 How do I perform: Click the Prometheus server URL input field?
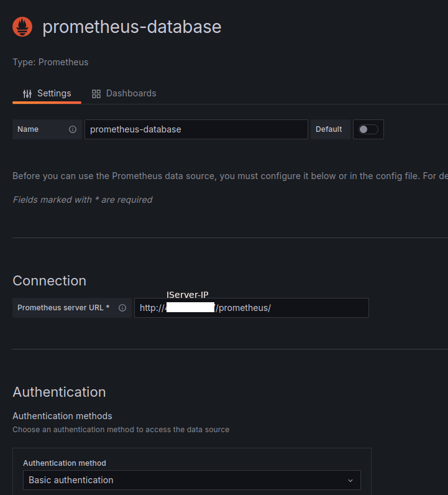252,308
